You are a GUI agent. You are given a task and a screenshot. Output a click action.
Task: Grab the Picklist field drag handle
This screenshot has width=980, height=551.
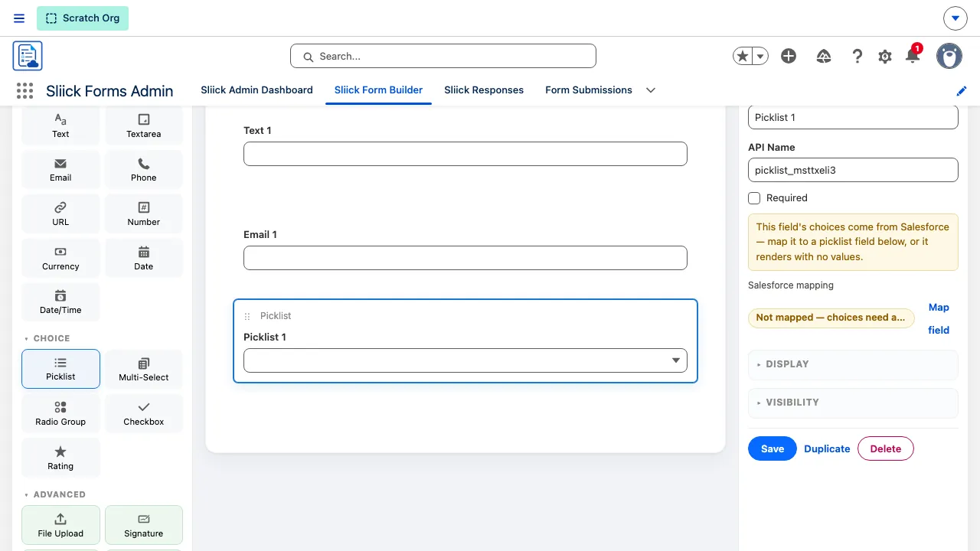[247, 316]
